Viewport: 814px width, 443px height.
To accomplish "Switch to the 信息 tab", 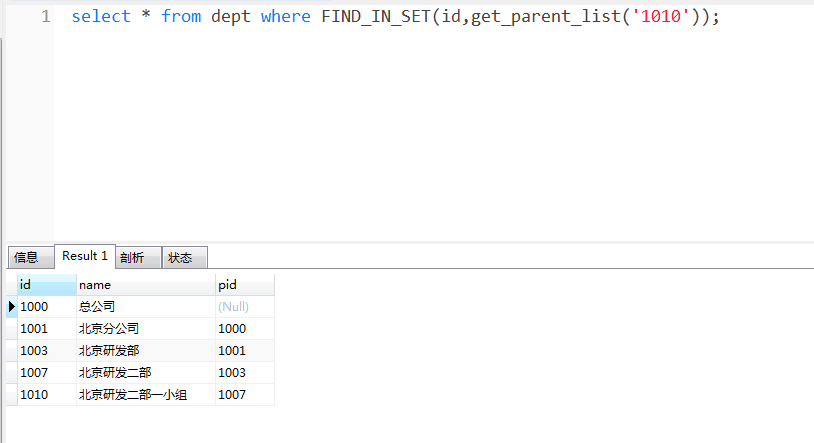I will pyautogui.click(x=27, y=257).
